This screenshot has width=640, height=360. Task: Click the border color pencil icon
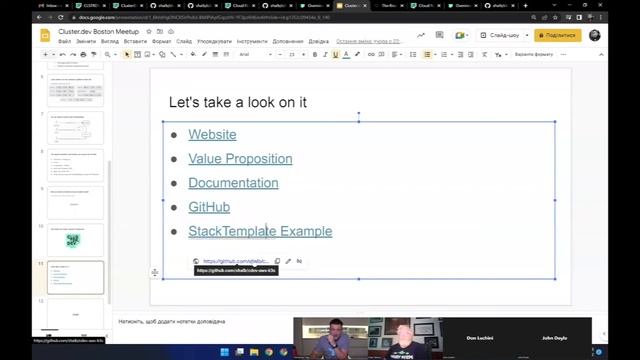[204, 54]
